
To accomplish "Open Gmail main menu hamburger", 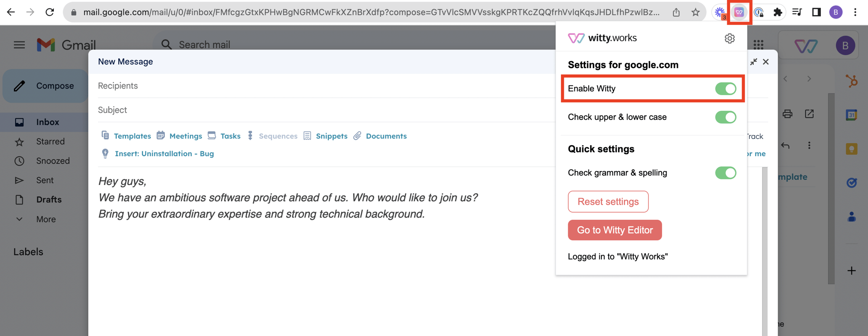I will tap(19, 45).
